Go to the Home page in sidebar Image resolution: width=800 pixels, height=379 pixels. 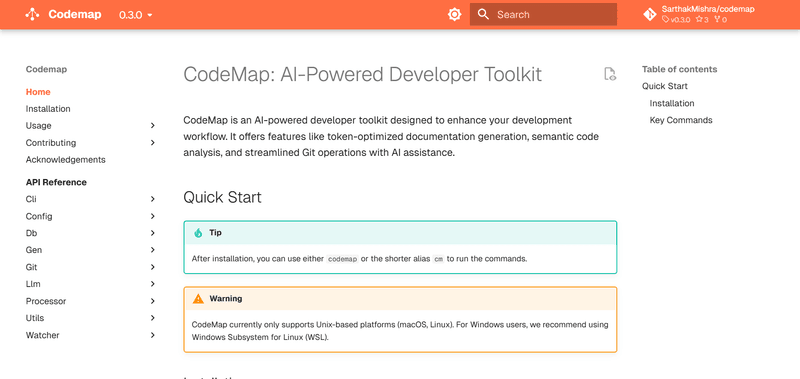tap(38, 92)
